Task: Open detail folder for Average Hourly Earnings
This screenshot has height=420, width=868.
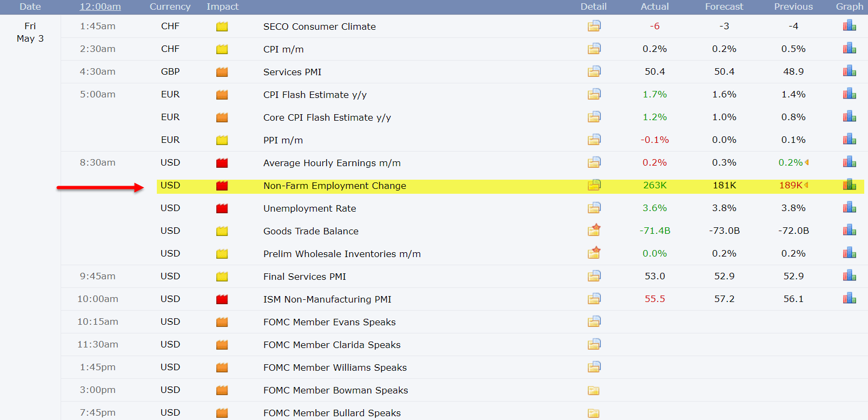Action: 594,162
